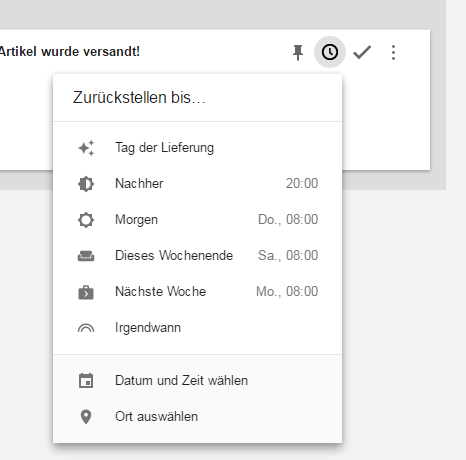
Task: Select the 'Tag der Lieferung' snooze option
Action: [x=197, y=148]
